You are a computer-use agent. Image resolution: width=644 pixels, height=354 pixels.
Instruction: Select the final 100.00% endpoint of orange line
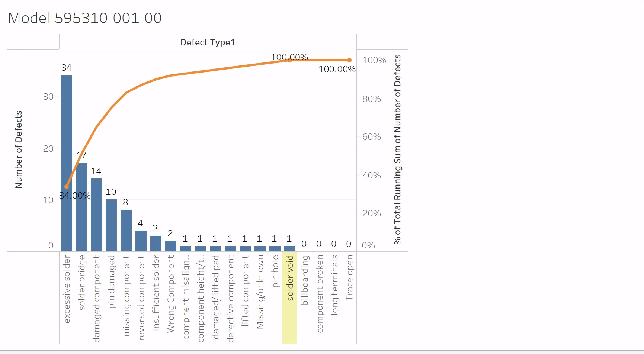pos(349,60)
